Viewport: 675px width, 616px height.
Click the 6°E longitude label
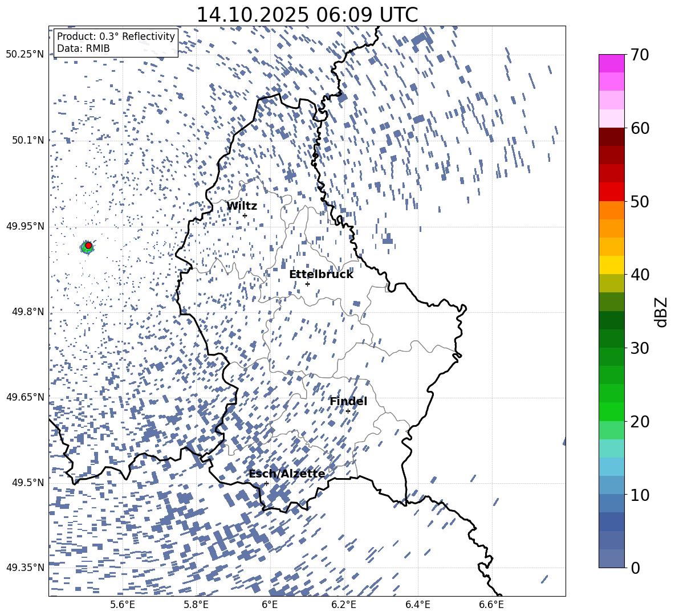270,605
